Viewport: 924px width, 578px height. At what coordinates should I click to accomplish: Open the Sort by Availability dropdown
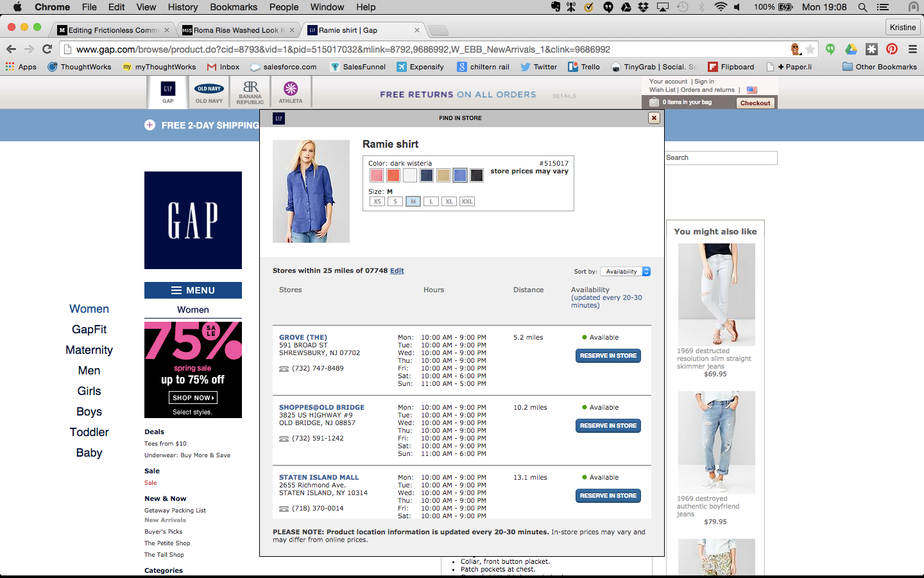(x=626, y=272)
